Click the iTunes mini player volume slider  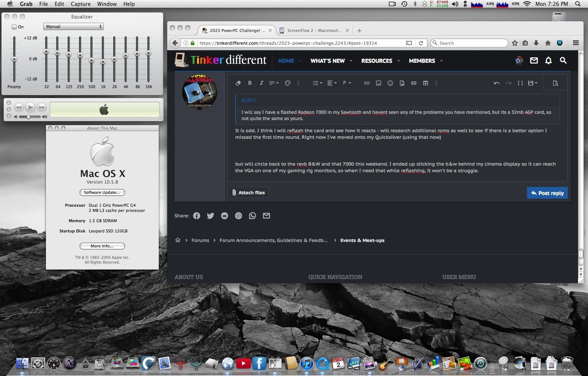coord(30,117)
